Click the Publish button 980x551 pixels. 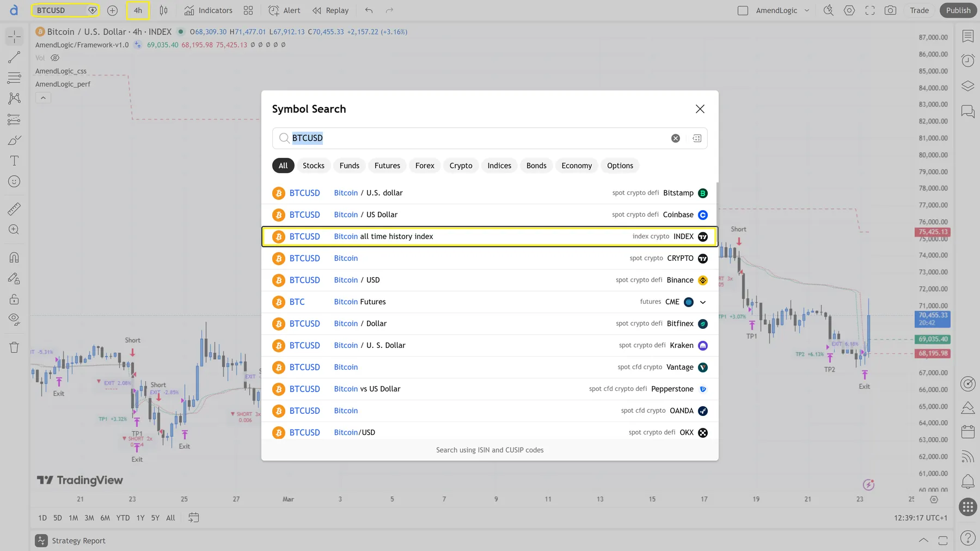(x=958, y=10)
